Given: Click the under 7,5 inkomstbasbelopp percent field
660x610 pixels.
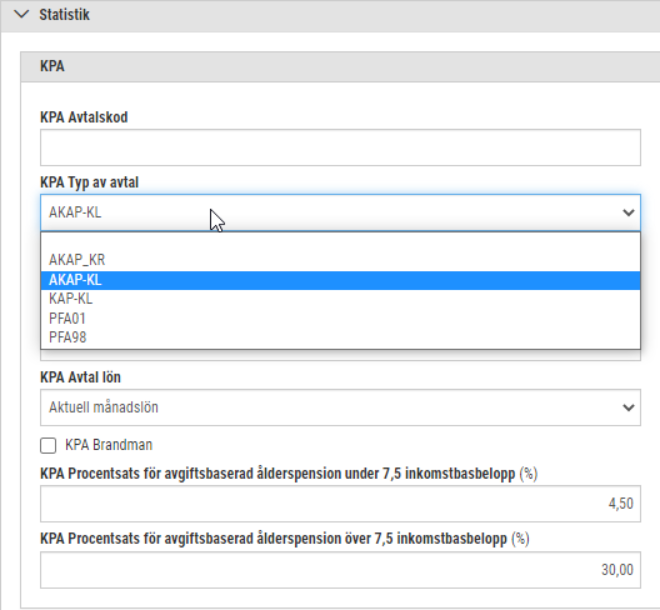Looking at the screenshot, I should [340, 504].
